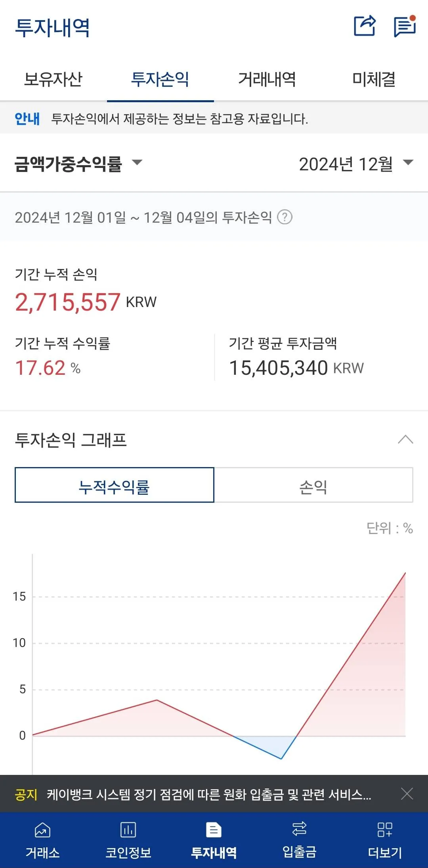Viewport: 428px width, 868px height.
Task: Tap the 투자내역 document icon
Action: click(214, 830)
